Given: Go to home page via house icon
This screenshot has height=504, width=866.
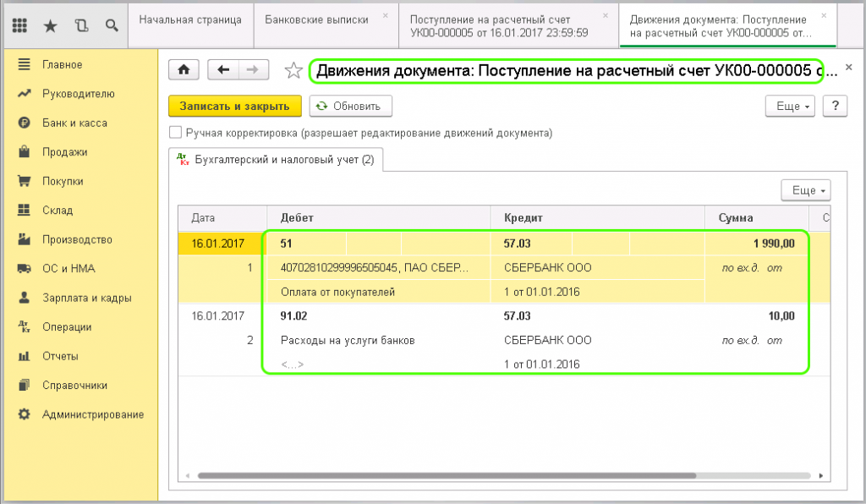Looking at the screenshot, I should pyautogui.click(x=184, y=70).
